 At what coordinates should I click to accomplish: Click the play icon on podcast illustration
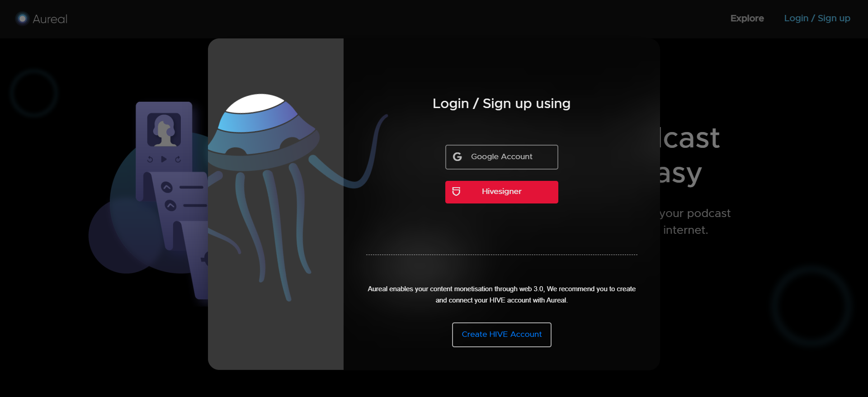[x=164, y=159]
